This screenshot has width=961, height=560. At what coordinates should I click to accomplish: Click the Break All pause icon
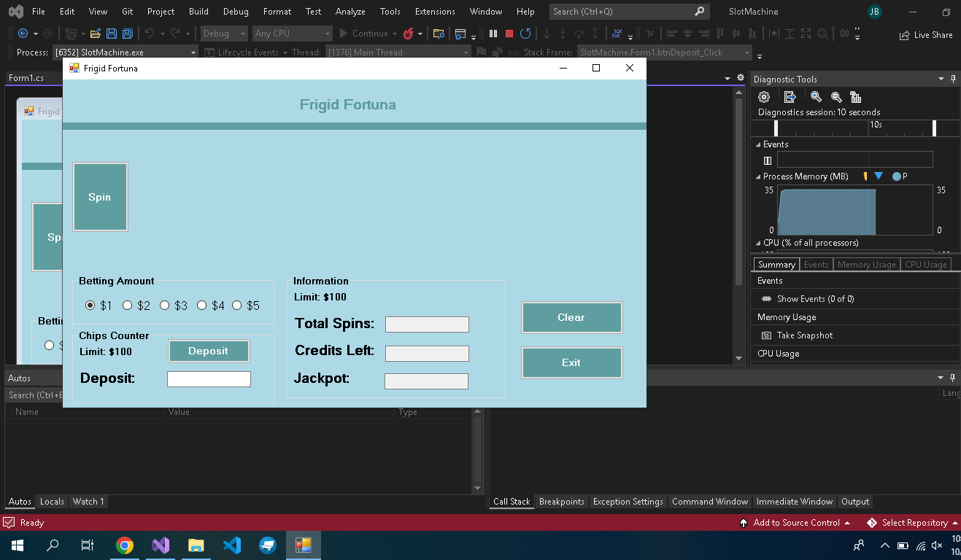tap(493, 34)
